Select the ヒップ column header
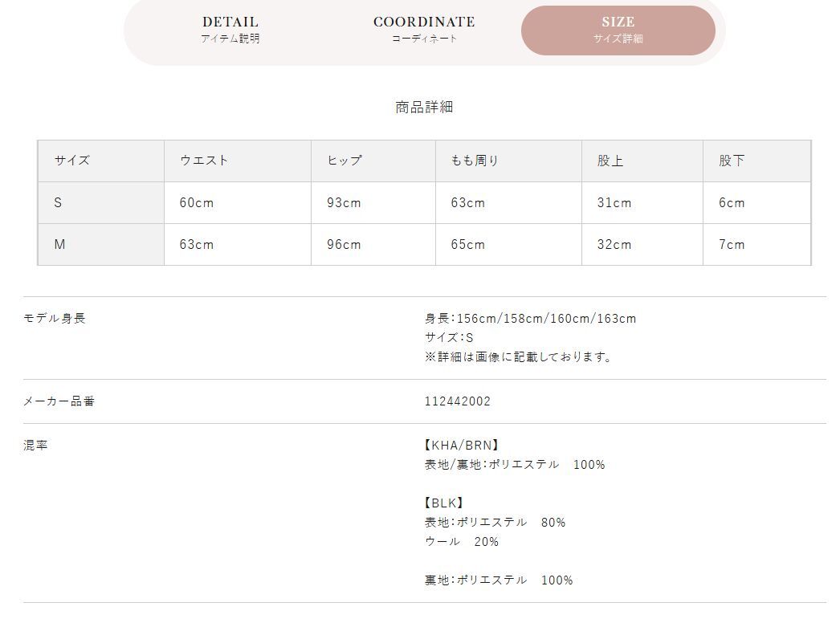 (345, 161)
